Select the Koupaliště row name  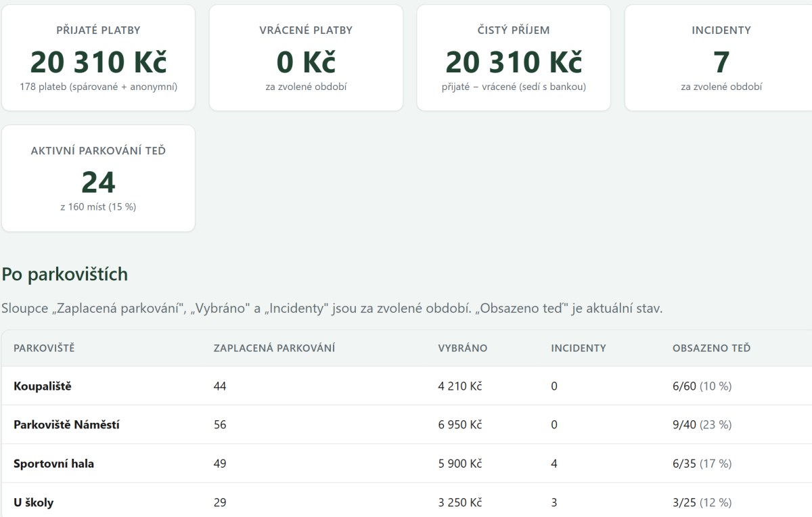pyautogui.click(x=42, y=386)
